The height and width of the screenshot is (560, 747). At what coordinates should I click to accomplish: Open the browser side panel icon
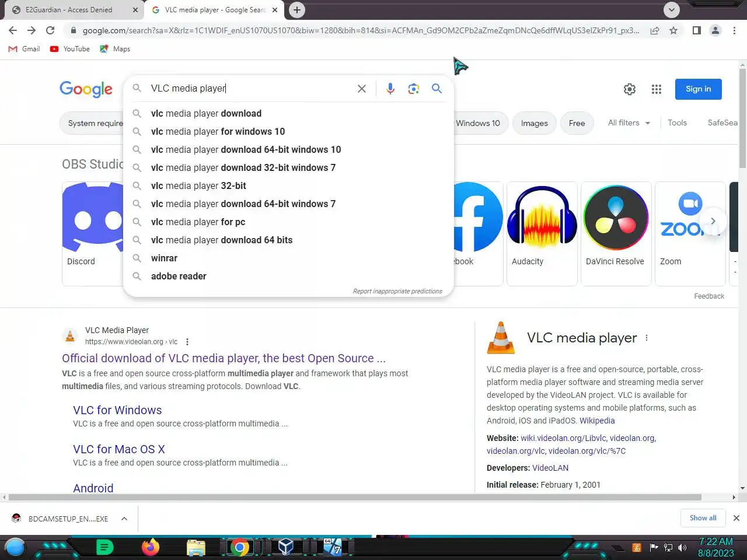697,30
